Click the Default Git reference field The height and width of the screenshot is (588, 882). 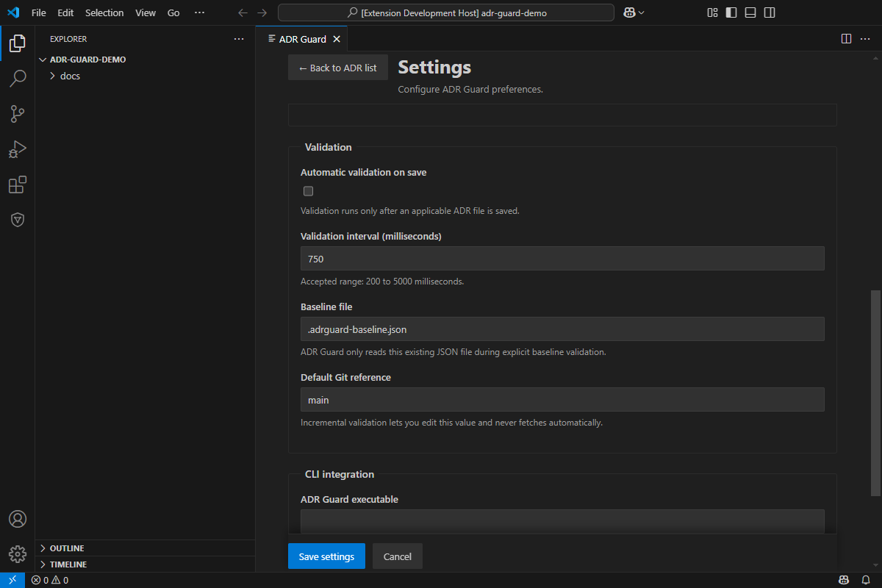pyautogui.click(x=562, y=400)
